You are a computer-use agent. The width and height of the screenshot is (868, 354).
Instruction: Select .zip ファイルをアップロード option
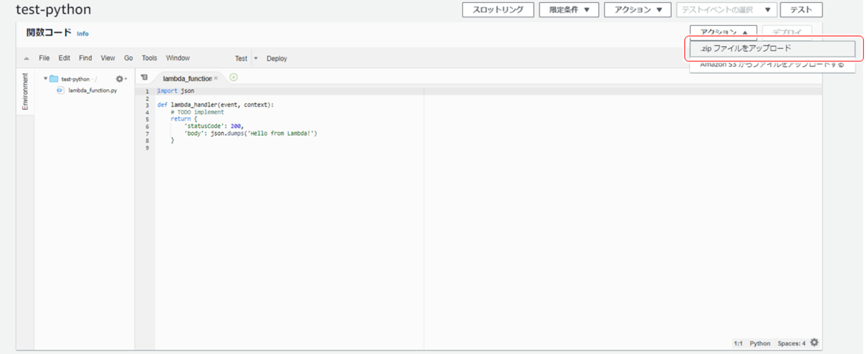pos(770,48)
